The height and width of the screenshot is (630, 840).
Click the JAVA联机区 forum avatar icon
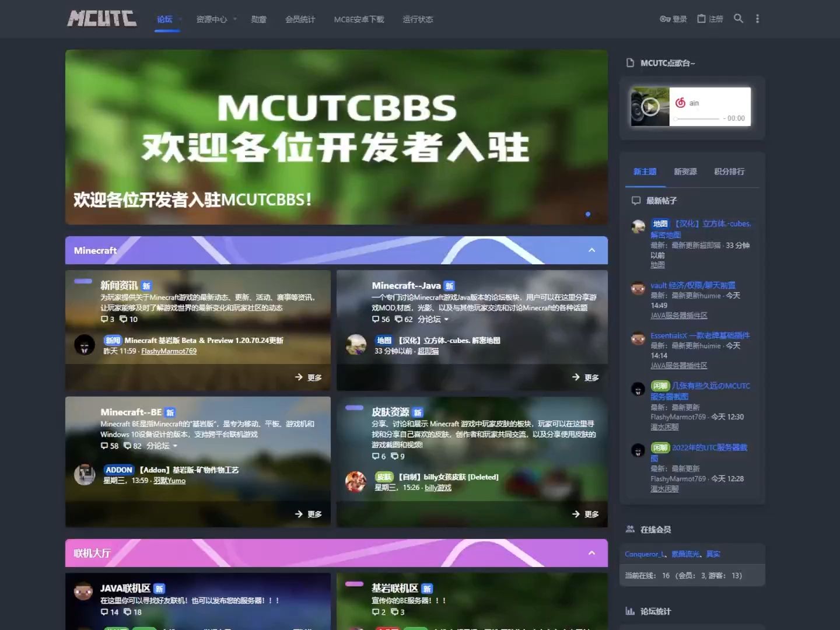point(83,591)
